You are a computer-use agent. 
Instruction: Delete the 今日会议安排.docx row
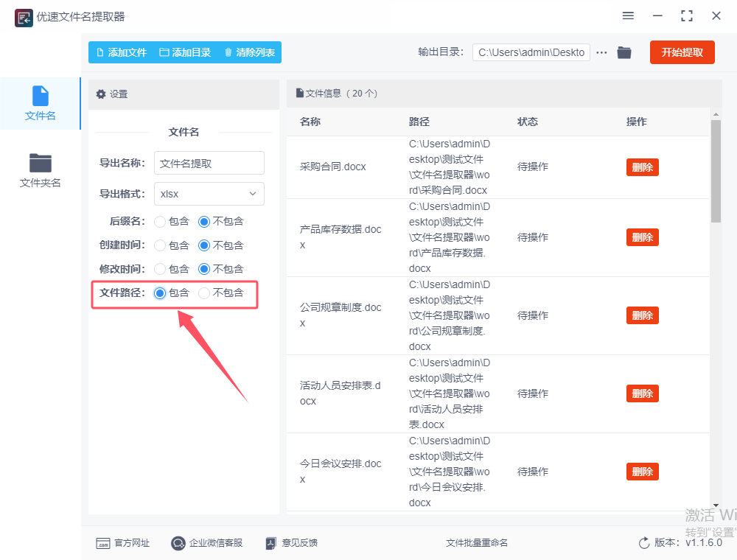click(x=642, y=471)
